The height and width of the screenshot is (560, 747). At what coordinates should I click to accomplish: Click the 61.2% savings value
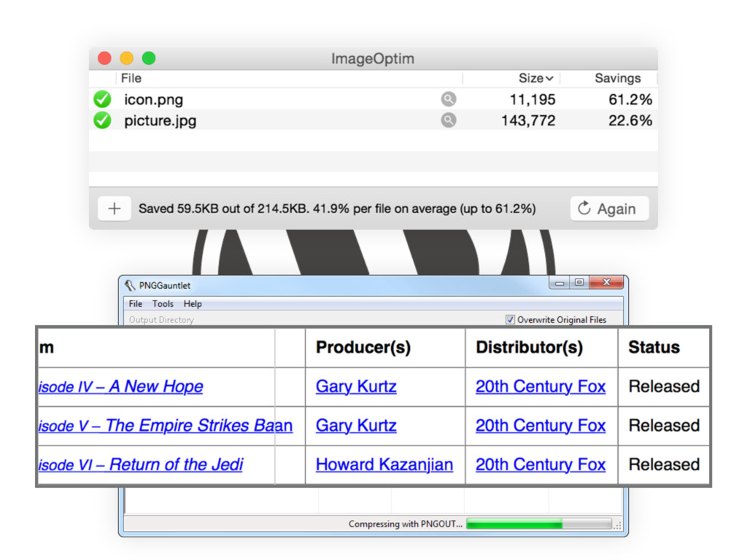pos(630,99)
